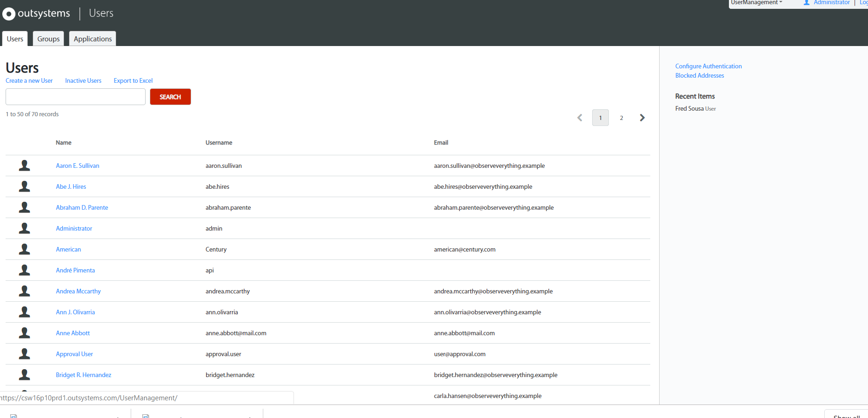Click the OutSystems logo icon
This screenshot has width=868, height=418.
[x=9, y=14]
